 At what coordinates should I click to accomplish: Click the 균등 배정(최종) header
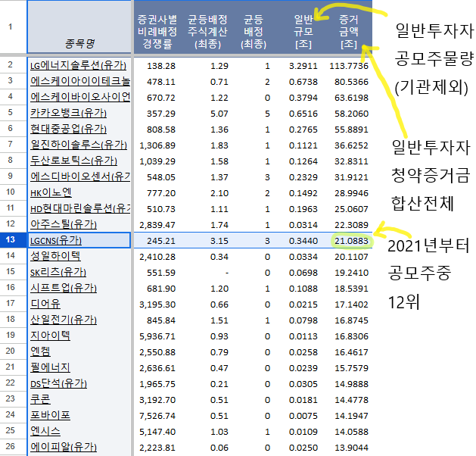254,32
